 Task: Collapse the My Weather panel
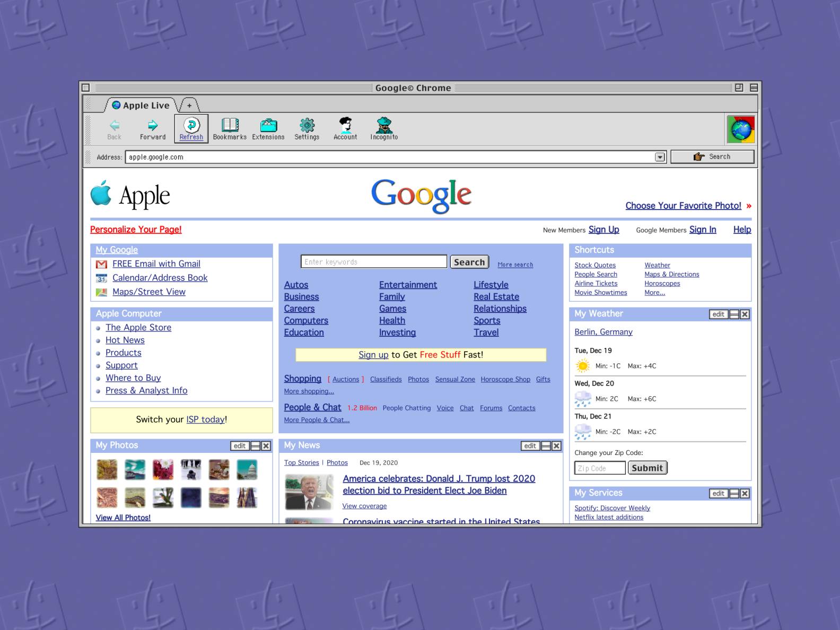pyautogui.click(x=734, y=314)
